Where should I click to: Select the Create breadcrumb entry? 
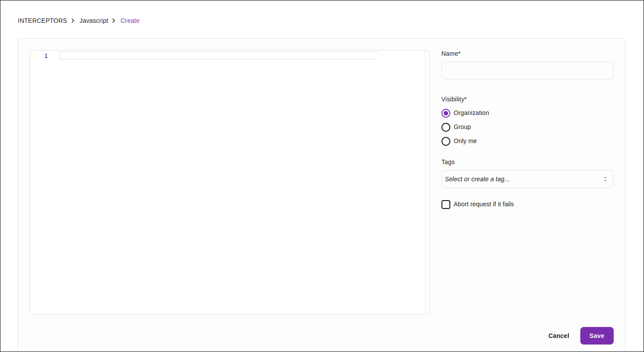[x=130, y=21]
